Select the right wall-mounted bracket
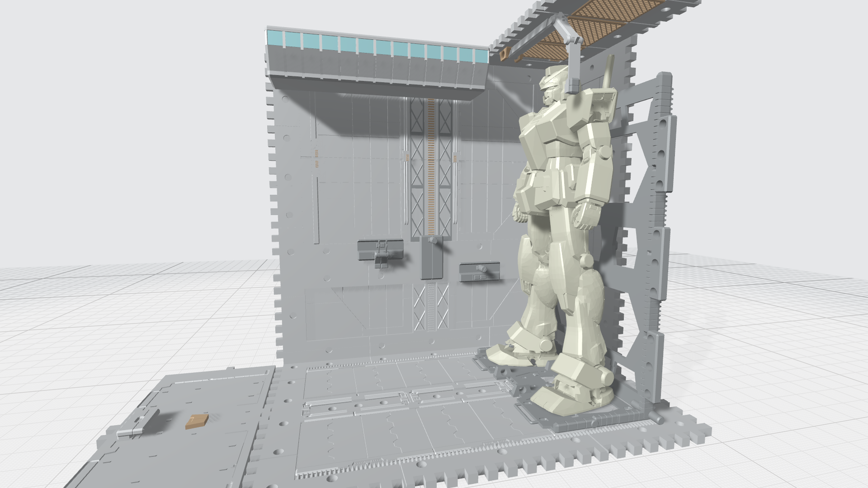This screenshot has height=488, width=868. click(x=480, y=271)
